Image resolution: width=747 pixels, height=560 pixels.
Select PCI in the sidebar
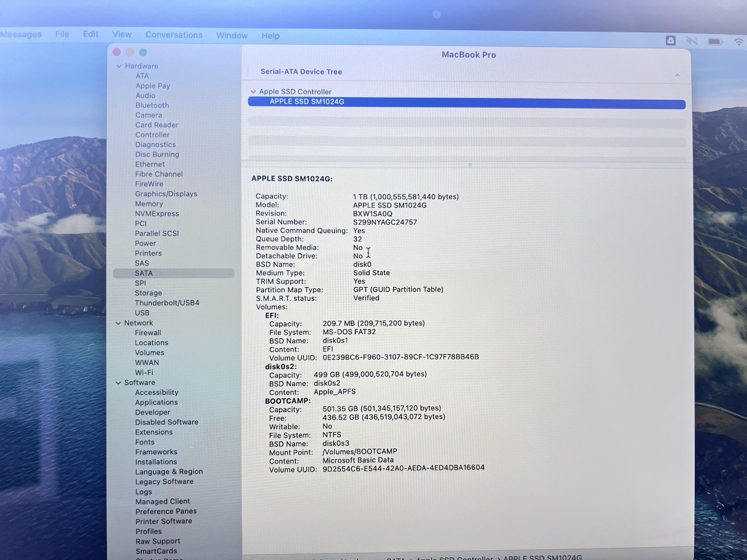141,224
